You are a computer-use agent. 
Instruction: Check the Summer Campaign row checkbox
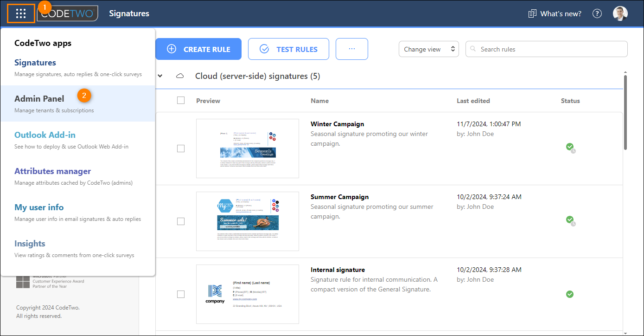181,221
